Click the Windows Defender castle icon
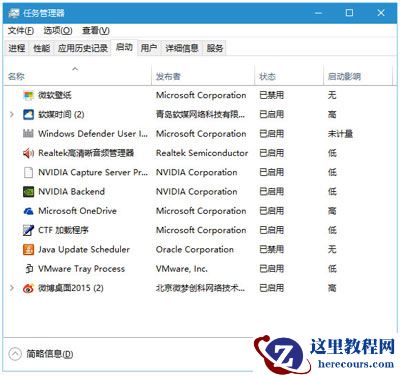Viewport: 400px width, 376px height. [28, 134]
